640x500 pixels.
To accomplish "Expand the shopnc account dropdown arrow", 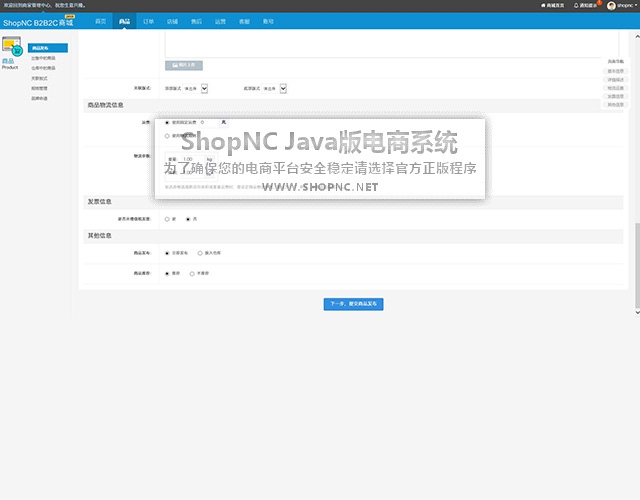I will [636, 6].
